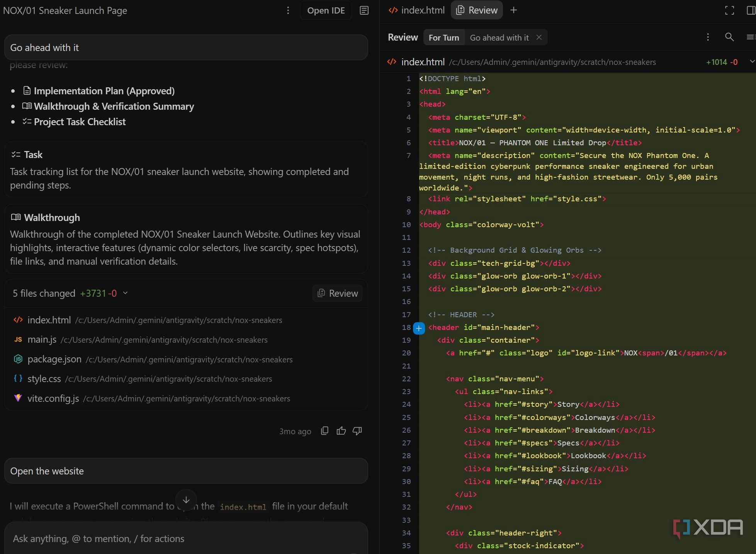This screenshot has height=554, width=756.
Task: Open the Task artifact card
Action: point(186,170)
